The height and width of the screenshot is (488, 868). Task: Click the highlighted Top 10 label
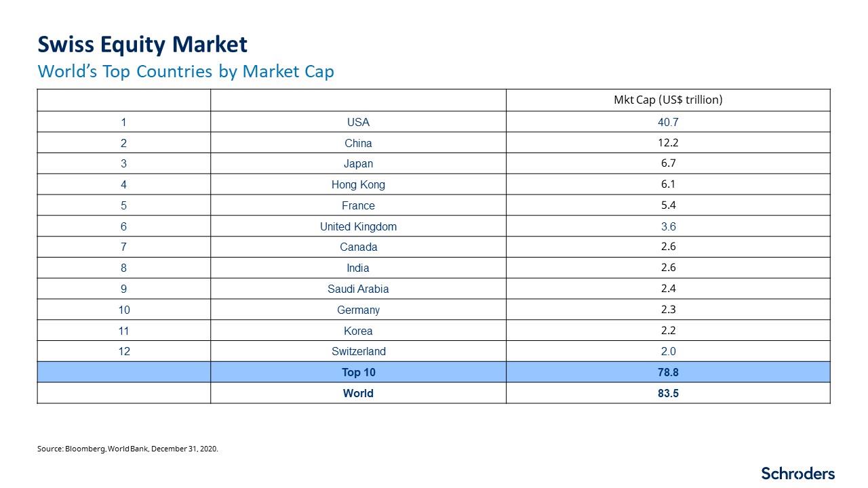tap(358, 372)
